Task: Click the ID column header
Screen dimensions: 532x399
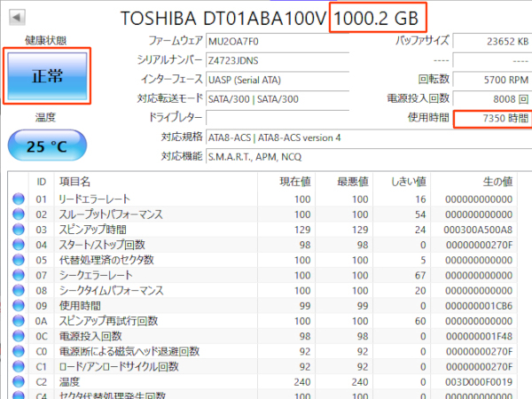Action: tap(41, 182)
